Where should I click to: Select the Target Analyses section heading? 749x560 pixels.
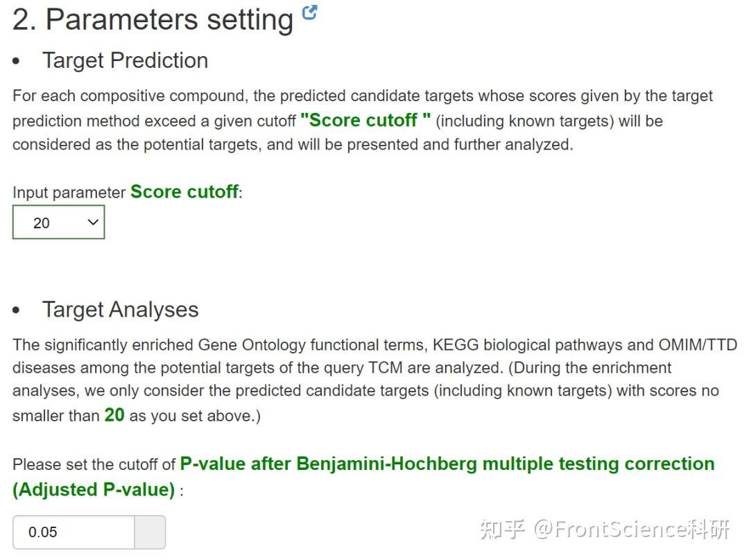120,309
